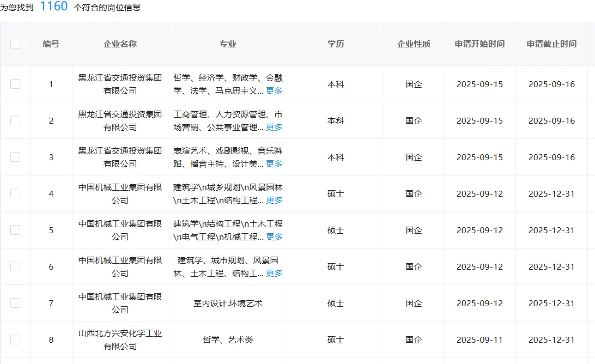This screenshot has width=595, height=364.
Task: Click the number 4 in 编号 column
Action: pyautogui.click(x=51, y=193)
